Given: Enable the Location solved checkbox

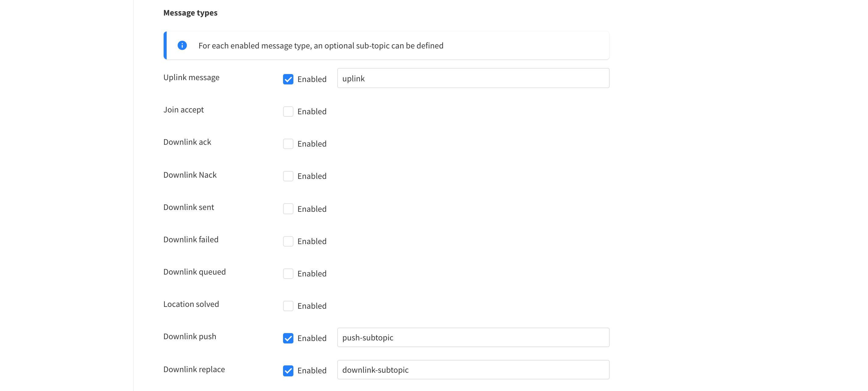Looking at the screenshot, I should pos(288,306).
